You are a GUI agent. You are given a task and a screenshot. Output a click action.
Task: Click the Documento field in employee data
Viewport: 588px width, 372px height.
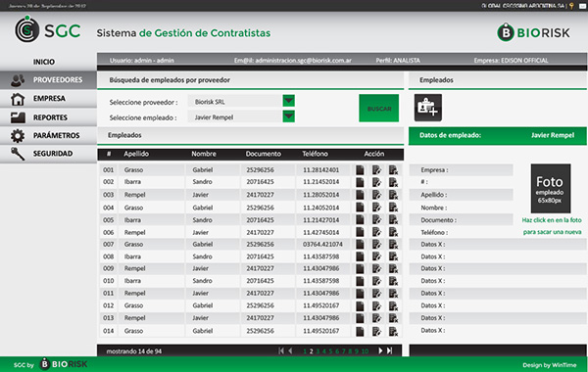coord(461,220)
